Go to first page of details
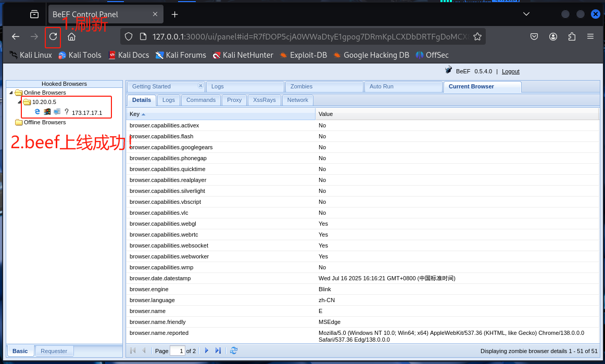Image resolution: width=605 pixels, height=364 pixels. click(133, 350)
